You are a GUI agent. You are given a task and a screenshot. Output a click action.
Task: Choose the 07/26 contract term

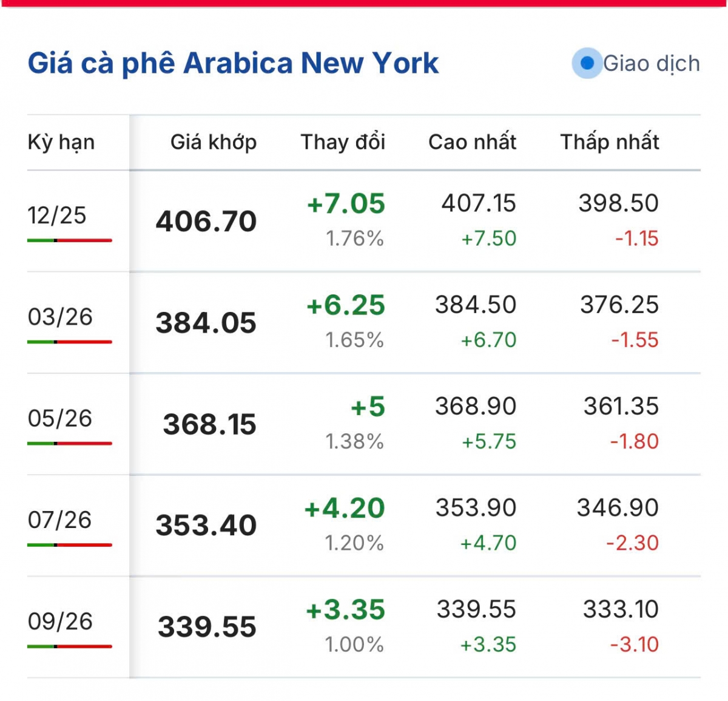[60, 520]
